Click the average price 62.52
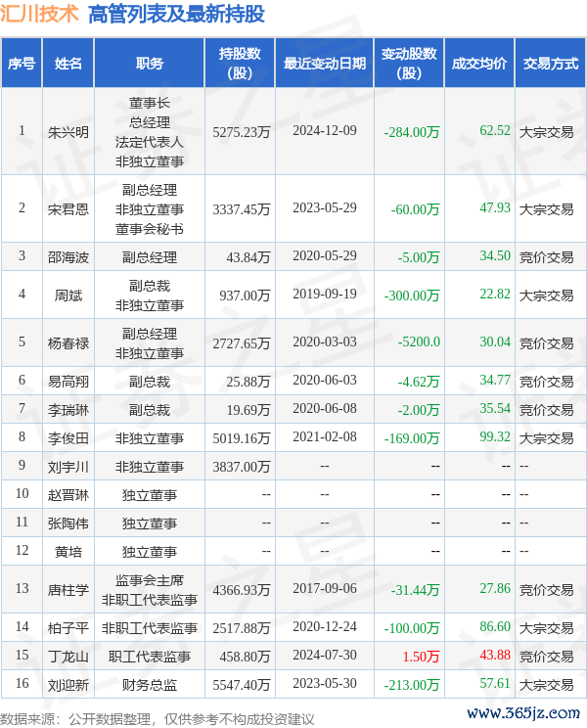This screenshot has width=587, height=728. coord(495,130)
